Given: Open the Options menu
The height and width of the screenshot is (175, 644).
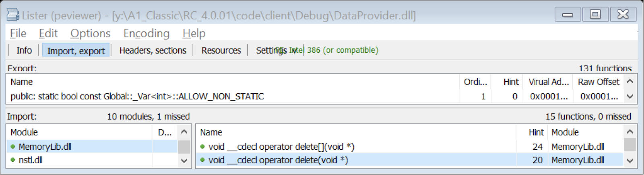Looking at the screenshot, I should pyautogui.click(x=90, y=33).
